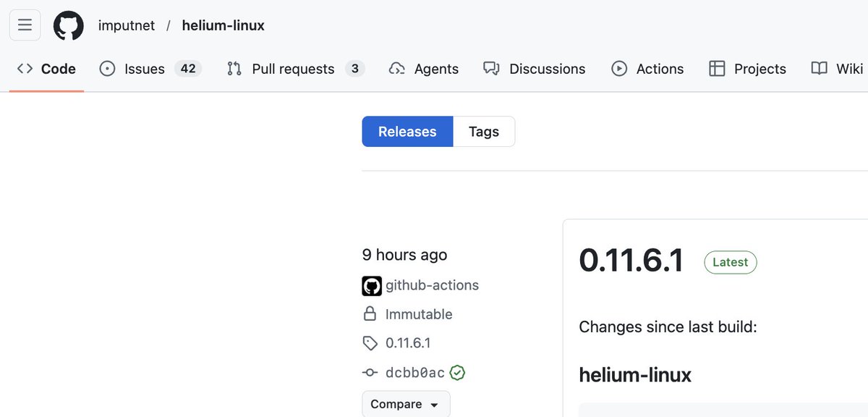Screen dimensions: 868x417
Task: Click the Actions play icon
Action: [619, 69]
